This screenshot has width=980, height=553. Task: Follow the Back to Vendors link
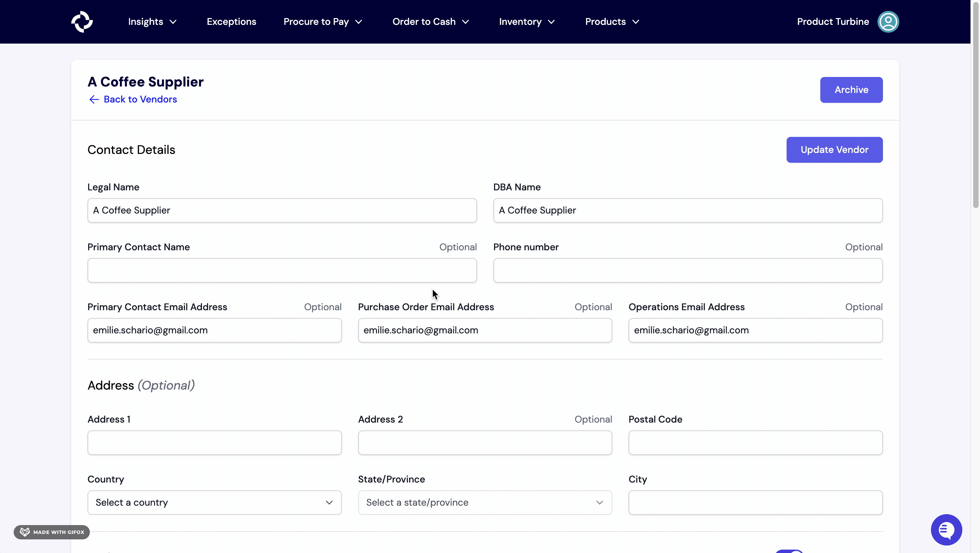(x=141, y=99)
